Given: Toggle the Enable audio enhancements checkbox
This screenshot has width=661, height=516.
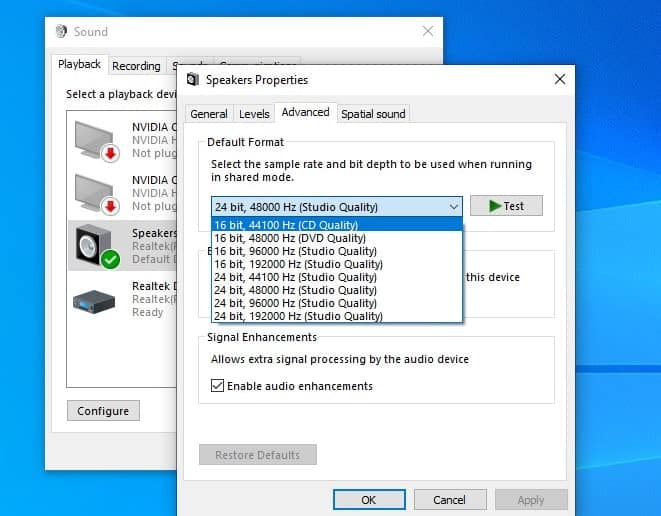Looking at the screenshot, I should pos(217,386).
